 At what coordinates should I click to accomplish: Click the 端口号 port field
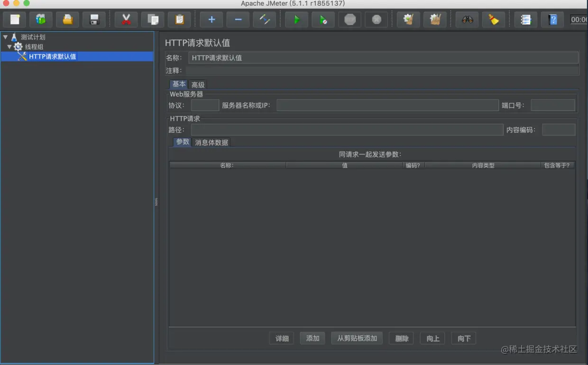coord(553,105)
